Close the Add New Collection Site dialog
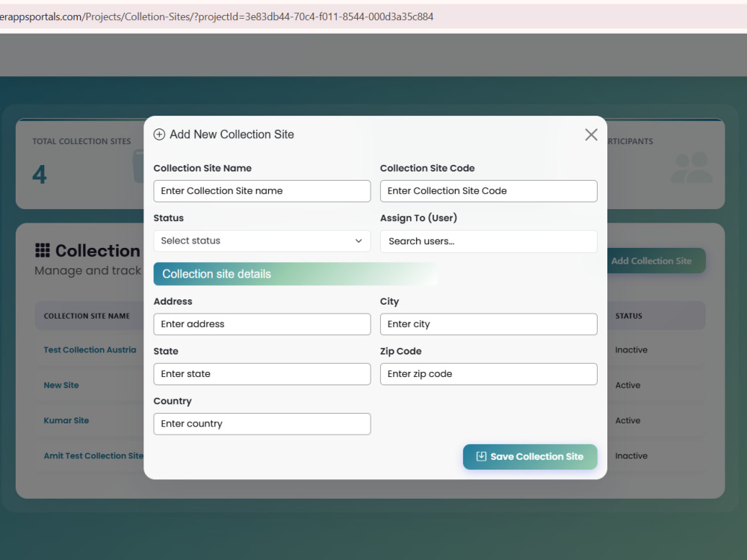The height and width of the screenshot is (560, 747). (x=591, y=134)
